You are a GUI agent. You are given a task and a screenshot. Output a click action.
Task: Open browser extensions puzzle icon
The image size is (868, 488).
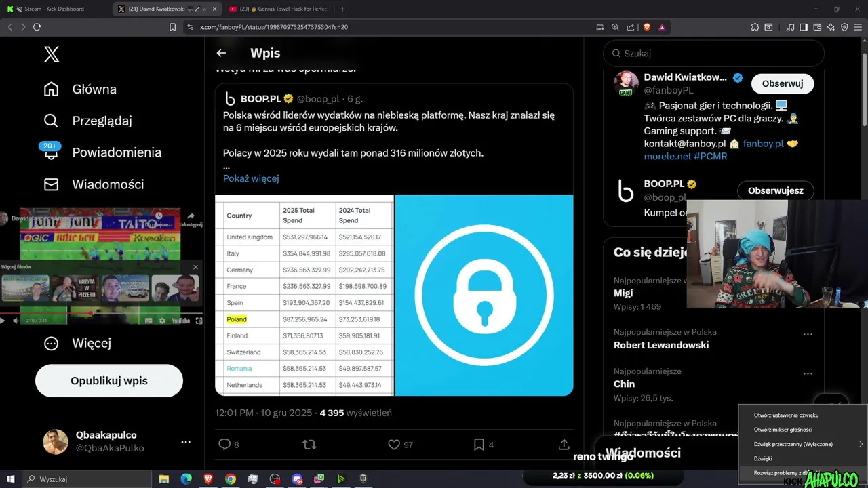(755, 27)
